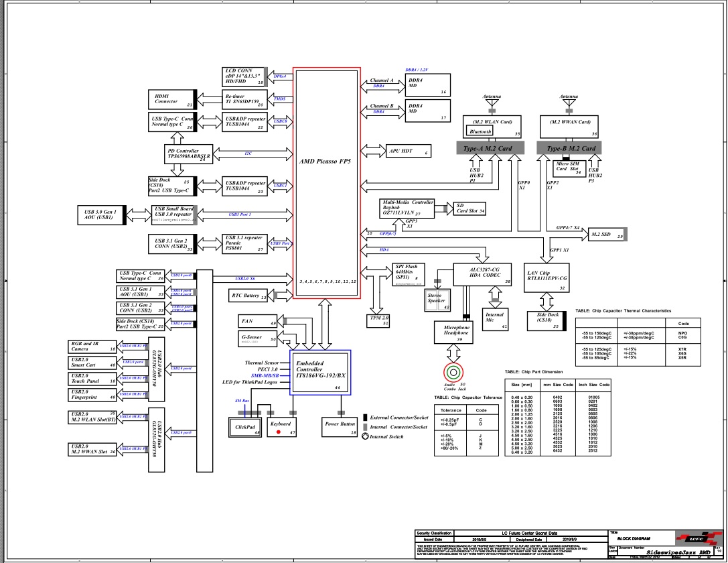This screenshot has width=728, height=563.
Task: Click the antenna symbol above M.2 WWAN Card
Action: coord(569,105)
